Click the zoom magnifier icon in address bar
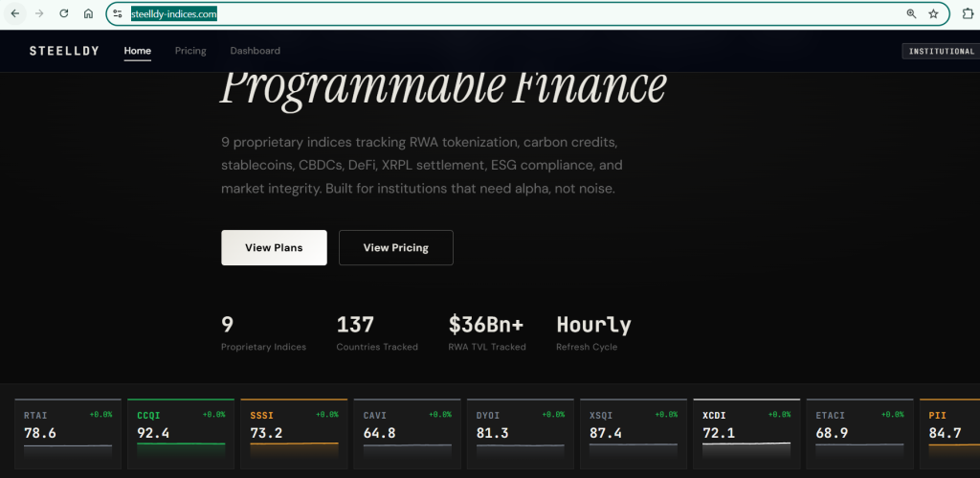Screen dimensions: 980x478 click(x=911, y=13)
